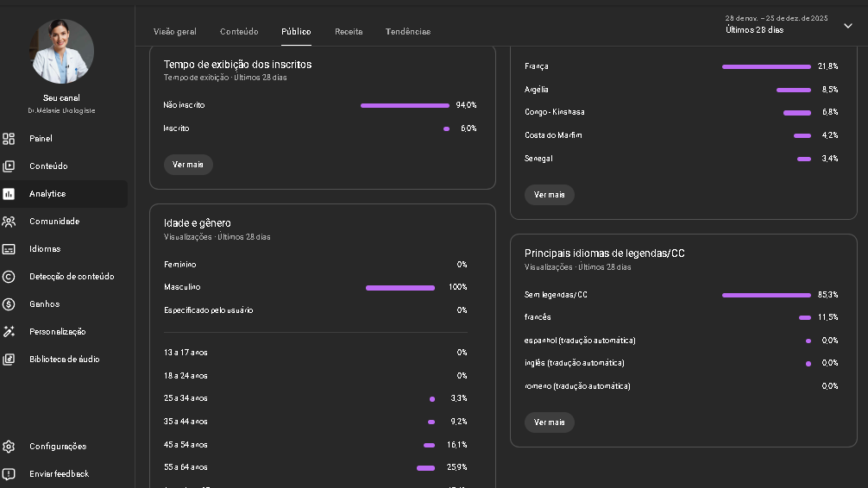
Task: Open Detecção de conteúdo copyright icon
Action: coord(9,277)
